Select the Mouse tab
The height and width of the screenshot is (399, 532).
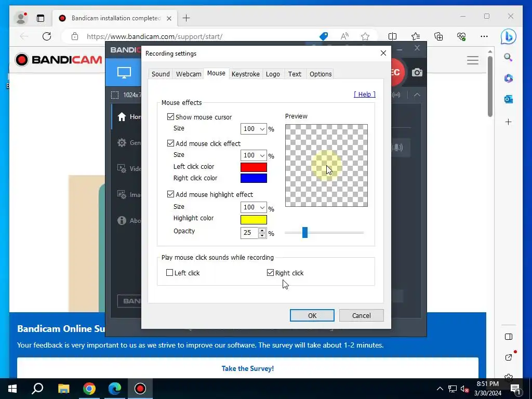point(216,73)
